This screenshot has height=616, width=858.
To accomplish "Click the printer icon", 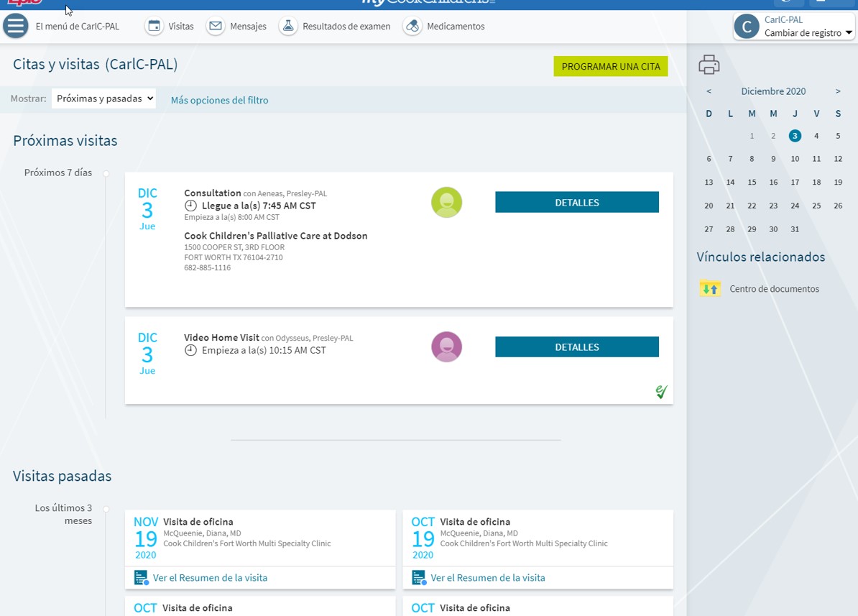I will click(x=709, y=65).
